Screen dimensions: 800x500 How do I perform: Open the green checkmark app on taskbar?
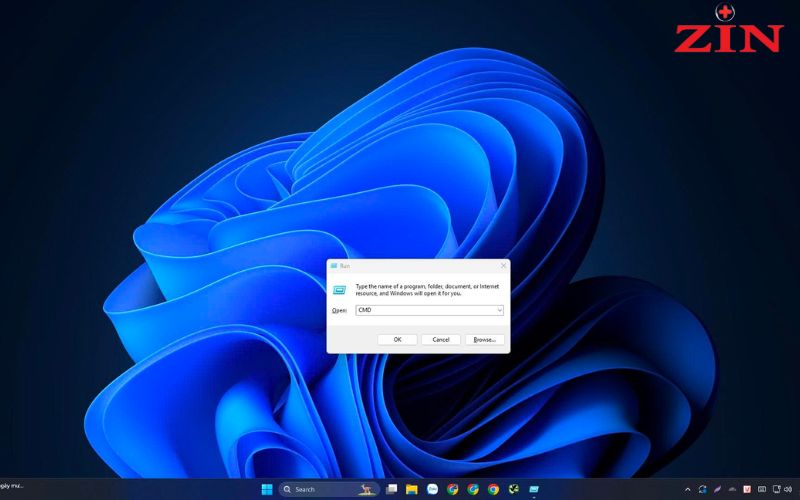pyautogui.click(x=513, y=489)
